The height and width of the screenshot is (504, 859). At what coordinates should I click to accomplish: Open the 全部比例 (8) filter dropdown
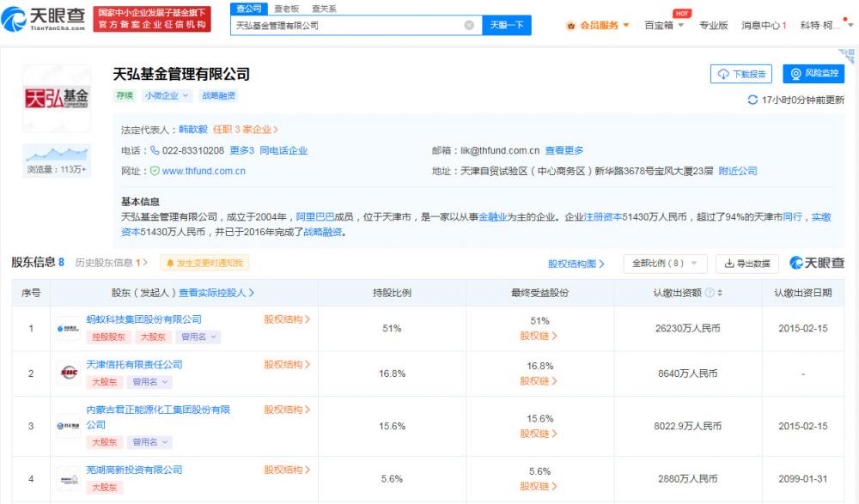[x=665, y=264]
